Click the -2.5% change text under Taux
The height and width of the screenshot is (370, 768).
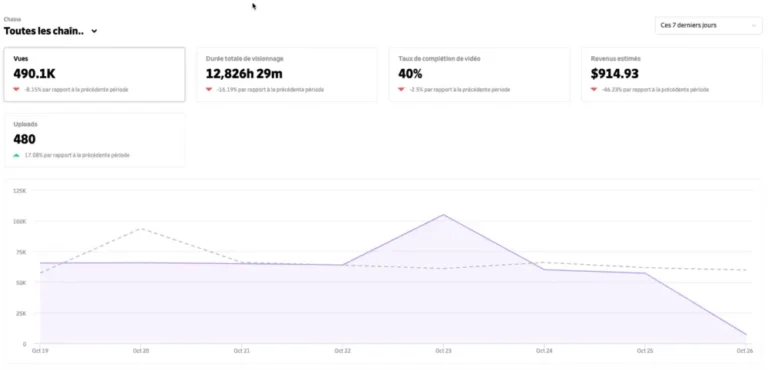[459, 90]
